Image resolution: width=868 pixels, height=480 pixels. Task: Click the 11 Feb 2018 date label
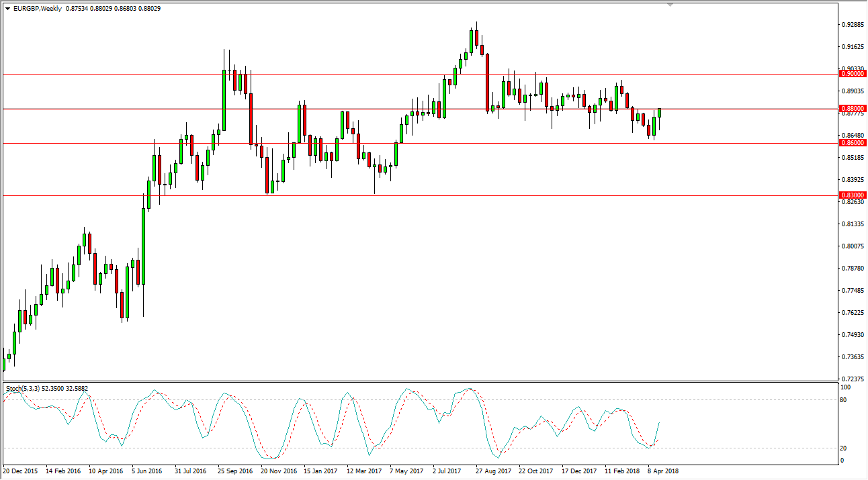(622, 471)
